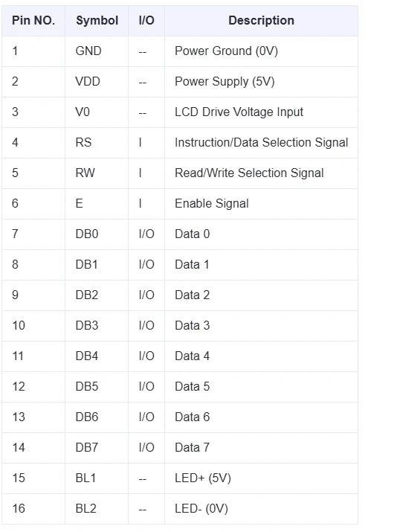This screenshot has width=397, height=532.
Task: Select the GND symbol cell
Action: [97, 51]
